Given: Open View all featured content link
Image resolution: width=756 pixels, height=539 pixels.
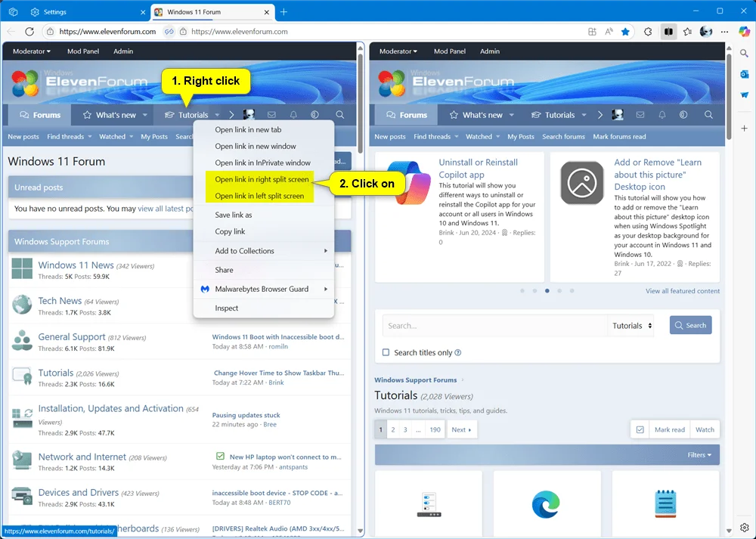Looking at the screenshot, I should click(682, 291).
